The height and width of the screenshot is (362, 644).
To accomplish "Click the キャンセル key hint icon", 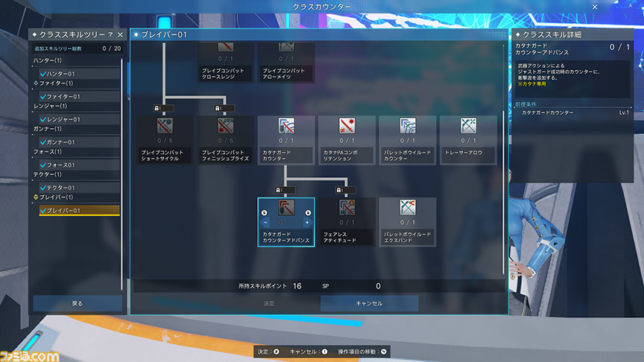I will click(324, 352).
